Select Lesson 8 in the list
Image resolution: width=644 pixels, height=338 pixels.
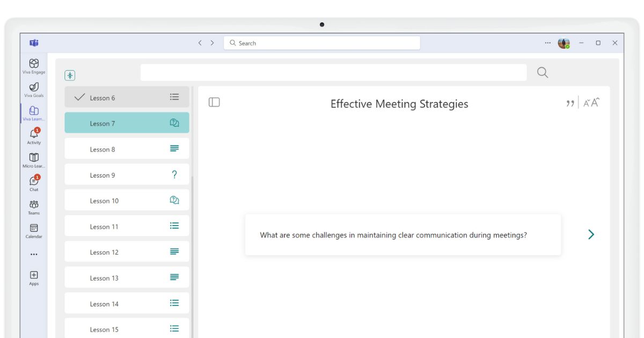(x=127, y=149)
